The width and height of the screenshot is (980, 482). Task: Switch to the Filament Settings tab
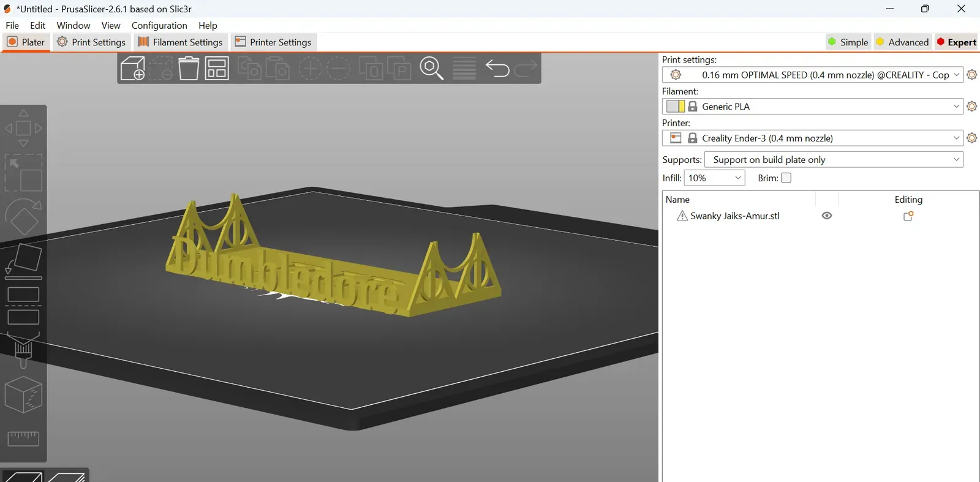(x=180, y=42)
